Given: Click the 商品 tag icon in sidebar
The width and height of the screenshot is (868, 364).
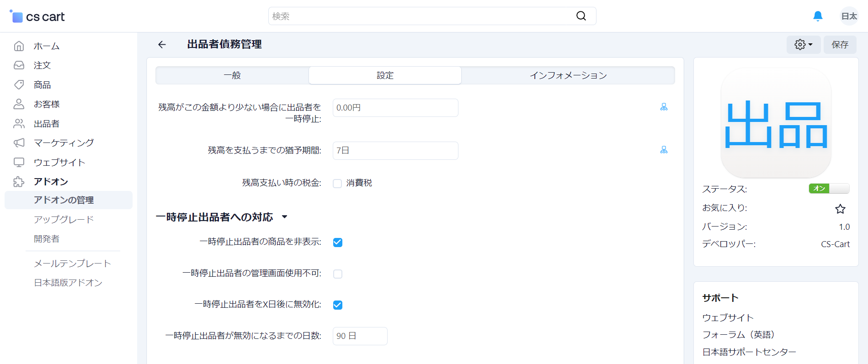Looking at the screenshot, I should tap(19, 84).
